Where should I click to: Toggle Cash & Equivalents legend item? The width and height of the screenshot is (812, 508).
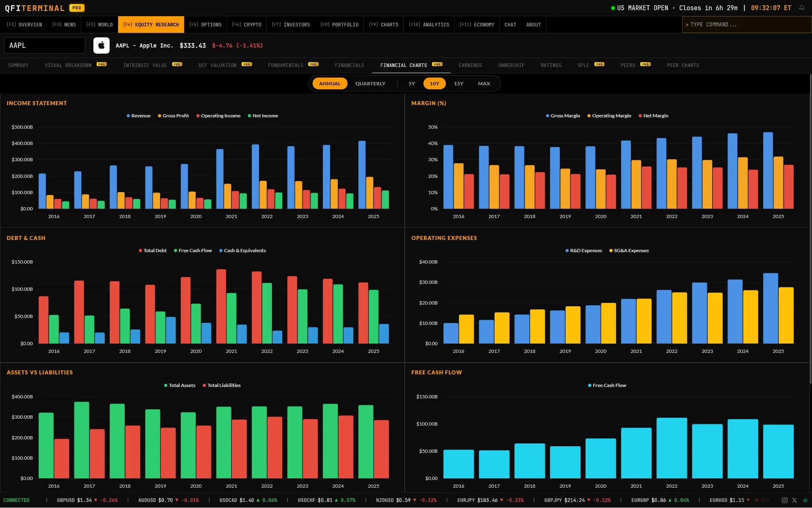click(x=242, y=251)
